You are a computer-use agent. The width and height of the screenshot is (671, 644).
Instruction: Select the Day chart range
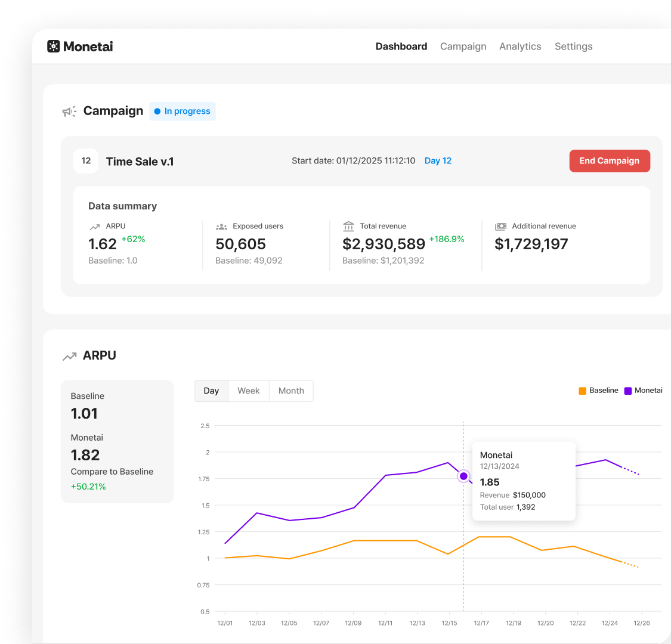tap(211, 391)
